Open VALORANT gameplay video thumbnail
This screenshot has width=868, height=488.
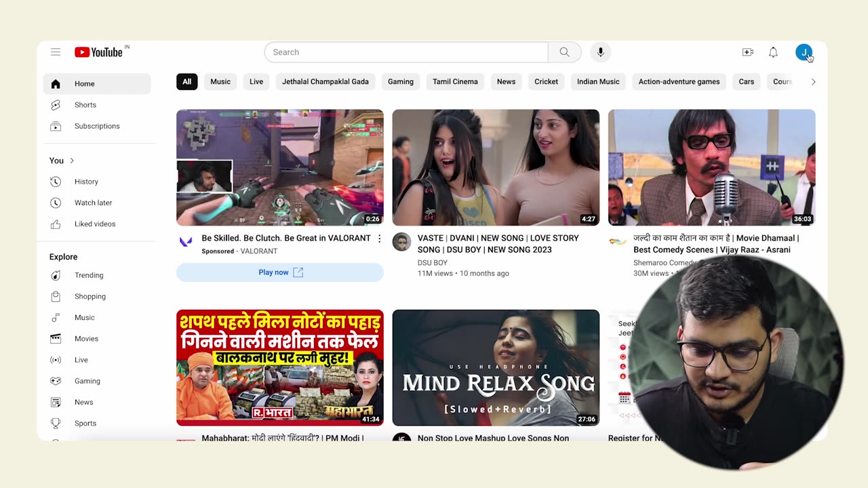[x=280, y=167]
